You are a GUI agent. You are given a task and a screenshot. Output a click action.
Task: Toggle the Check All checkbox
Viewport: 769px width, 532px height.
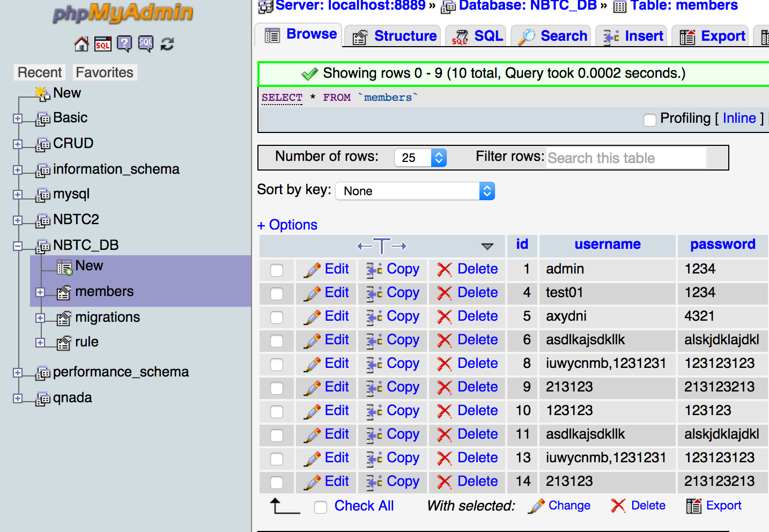point(321,507)
